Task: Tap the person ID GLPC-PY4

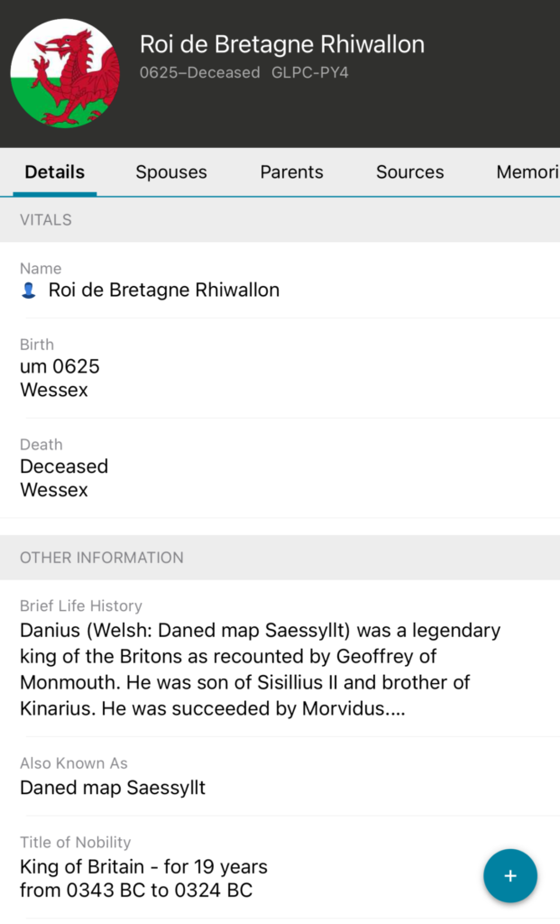Action: coord(309,73)
